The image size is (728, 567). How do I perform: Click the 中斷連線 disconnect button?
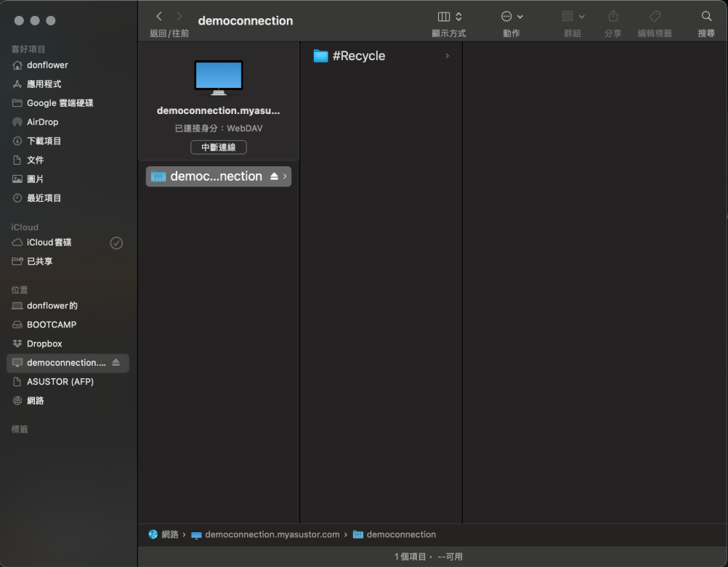click(219, 147)
